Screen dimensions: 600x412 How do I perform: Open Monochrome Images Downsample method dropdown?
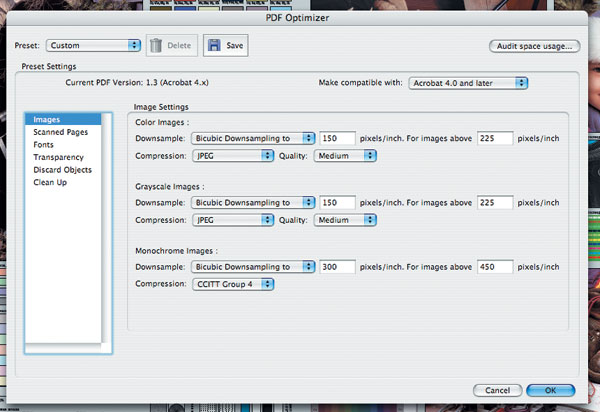pyautogui.click(x=253, y=267)
